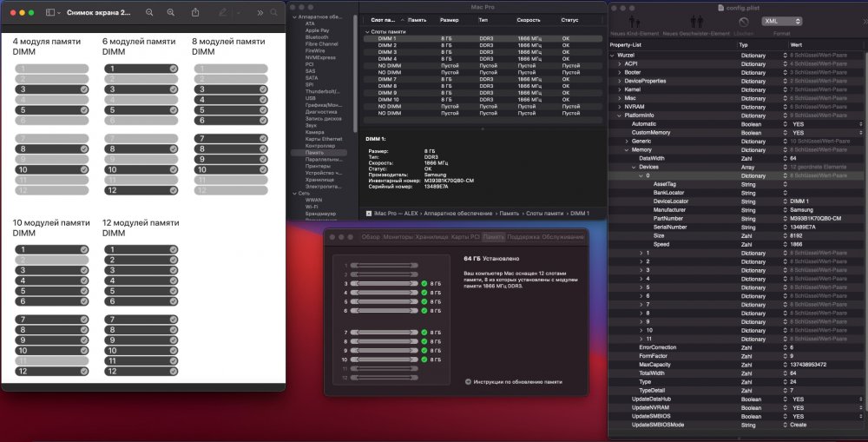Select the DIMM 7 row

click(x=482, y=79)
